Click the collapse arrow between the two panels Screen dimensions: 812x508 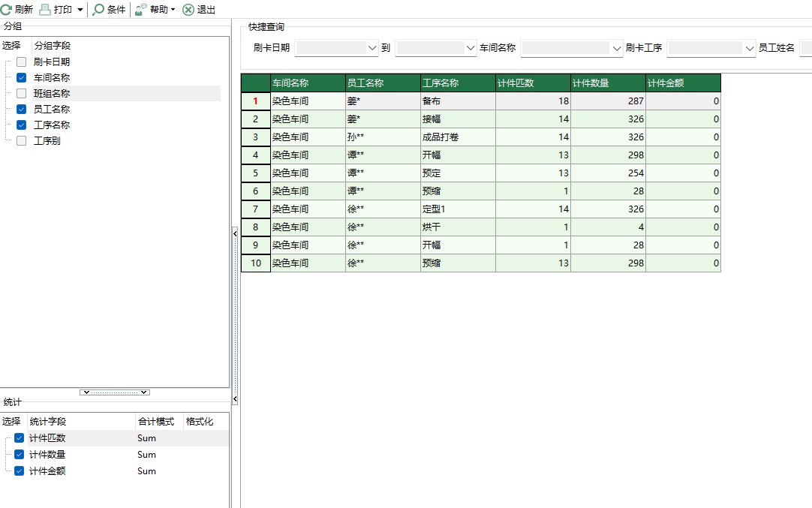click(x=235, y=234)
